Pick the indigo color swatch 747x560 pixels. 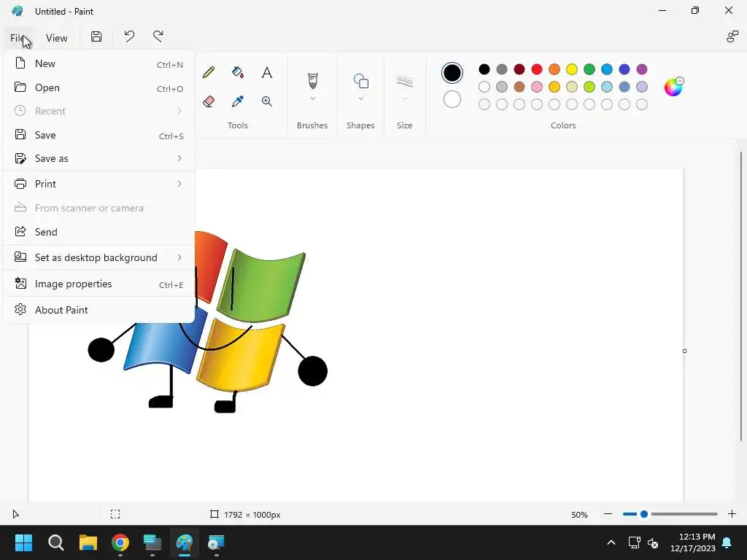point(624,69)
